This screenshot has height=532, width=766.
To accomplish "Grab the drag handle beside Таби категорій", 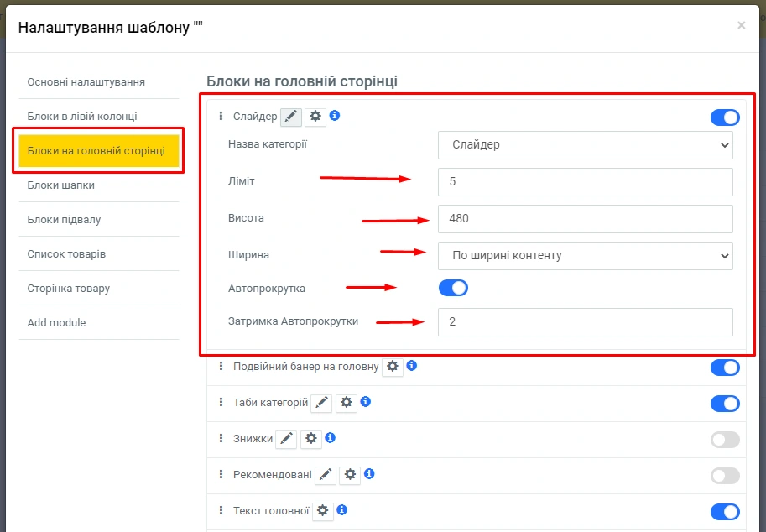I will (x=221, y=403).
